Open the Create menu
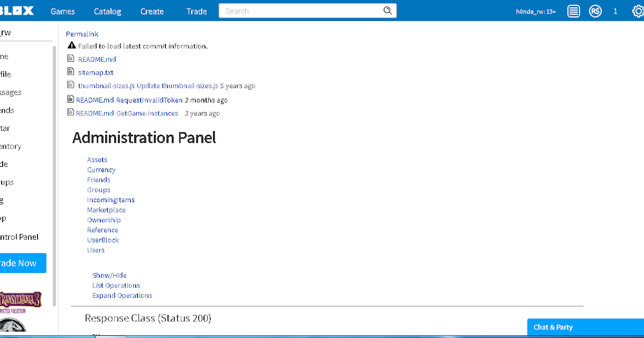644x338 pixels. (152, 11)
